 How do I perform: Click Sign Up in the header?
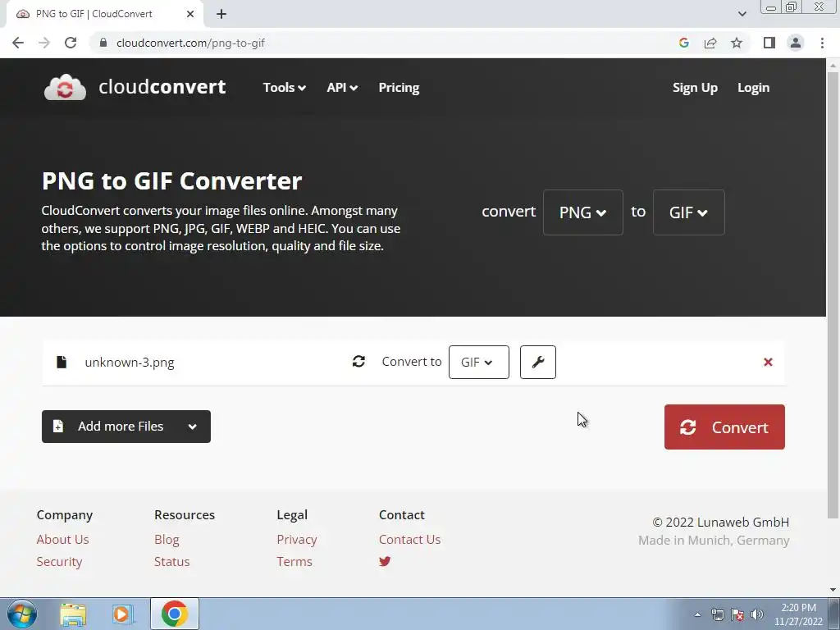[x=695, y=87]
